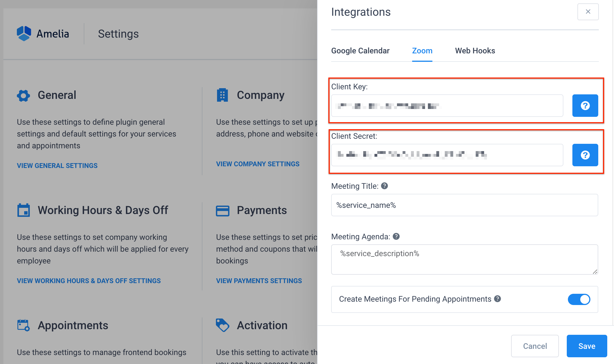The width and height of the screenshot is (614, 364).
Task: Click the Company building icon
Action: pos(222,95)
